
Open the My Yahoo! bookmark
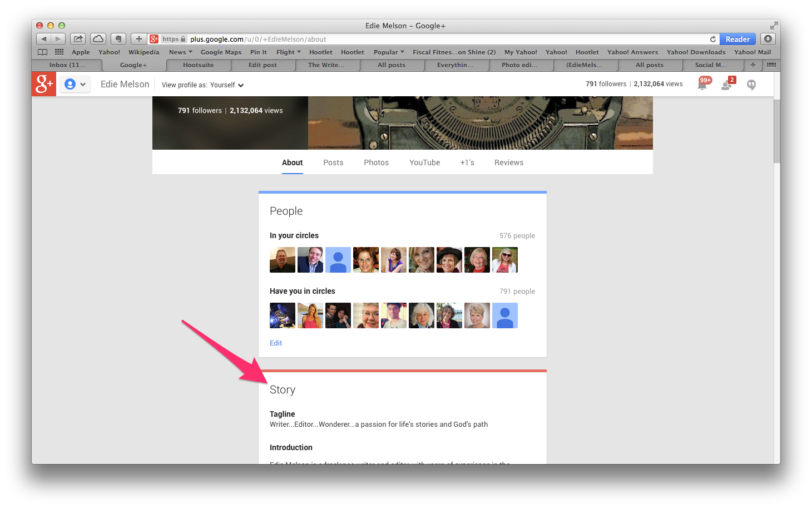pos(521,52)
